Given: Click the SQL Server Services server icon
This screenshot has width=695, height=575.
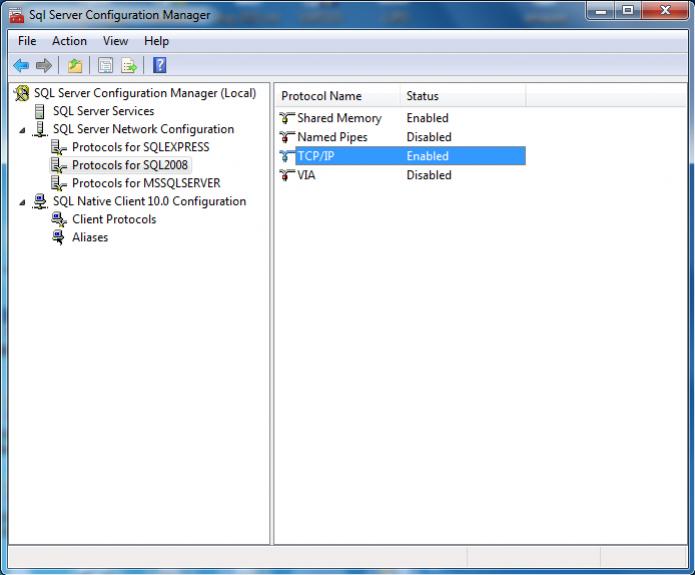Looking at the screenshot, I should point(39,111).
